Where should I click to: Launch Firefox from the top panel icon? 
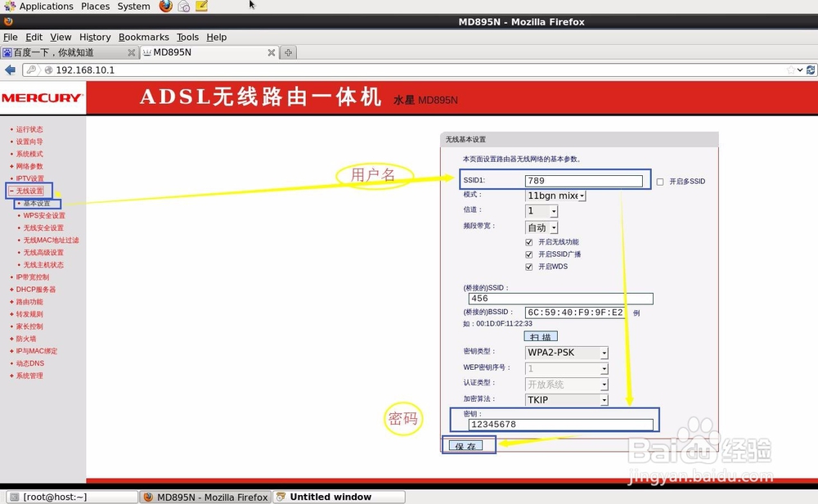tap(167, 6)
